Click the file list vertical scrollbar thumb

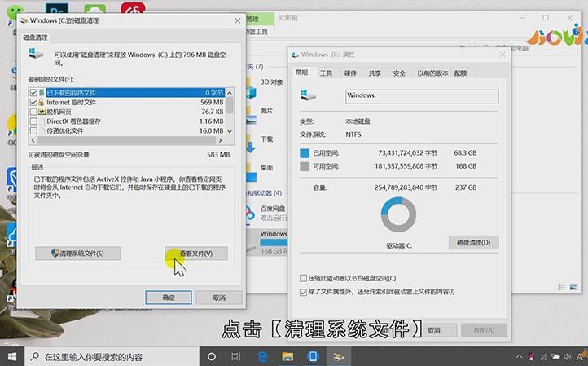pyautogui.click(x=230, y=105)
